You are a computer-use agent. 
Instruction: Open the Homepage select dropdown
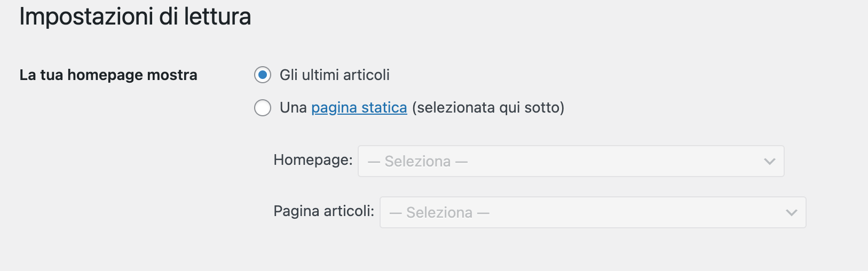coord(570,161)
